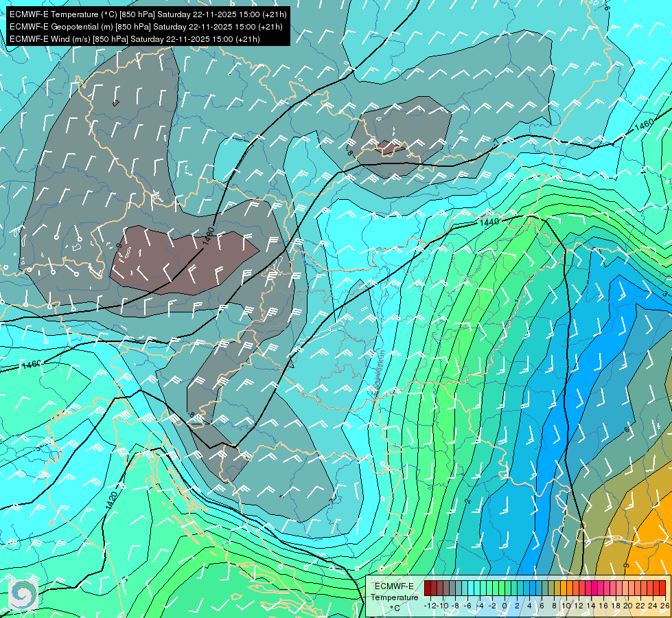Click the swirl weather logo icon
This screenshot has width=672, height=618.
coord(23,595)
